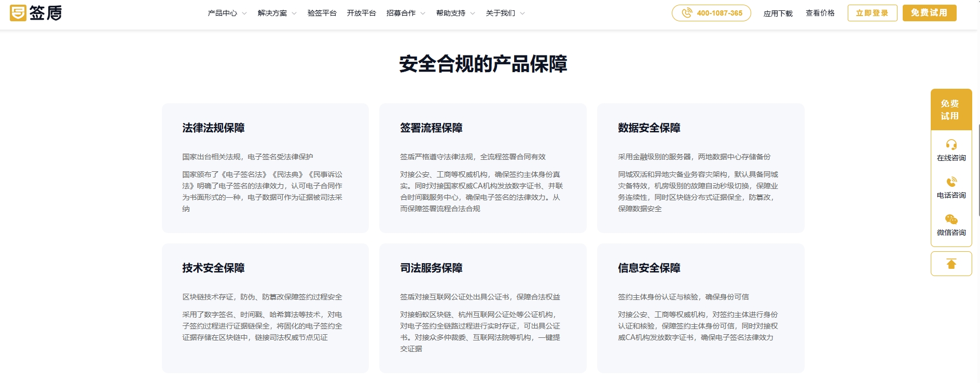Screen dimensions: 980x383
Task: Select the 法律法规保障 card
Action: (265, 168)
